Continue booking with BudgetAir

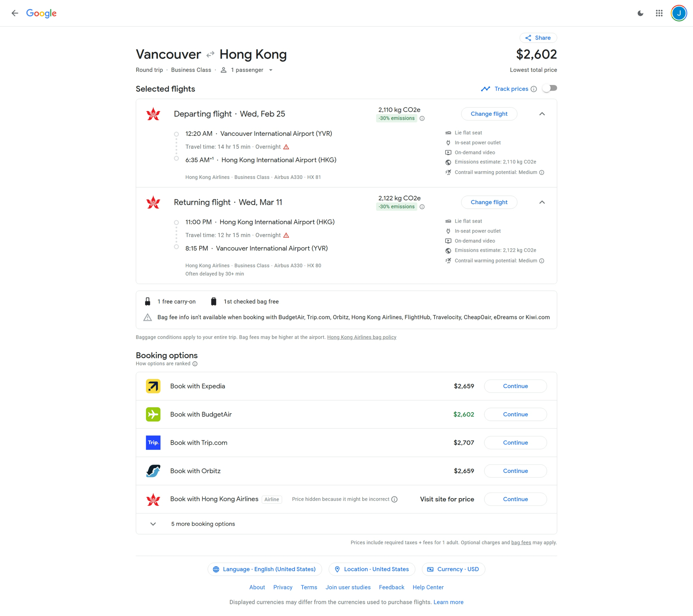[x=515, y=414]
